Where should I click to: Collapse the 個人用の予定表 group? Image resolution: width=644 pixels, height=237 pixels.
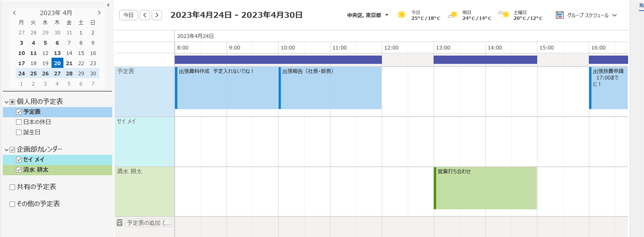pos(6,102)
